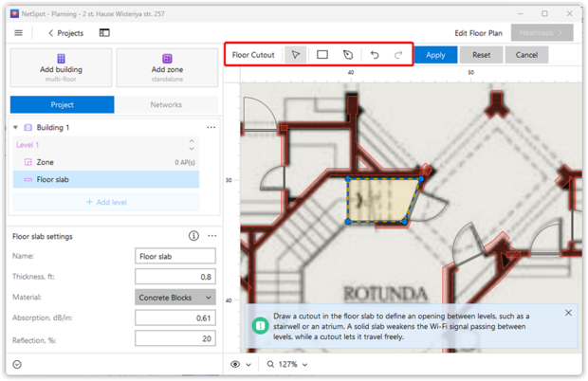The image size is (588, 381).
Task: Click the Floor slab settings heading
Action: 43,236
